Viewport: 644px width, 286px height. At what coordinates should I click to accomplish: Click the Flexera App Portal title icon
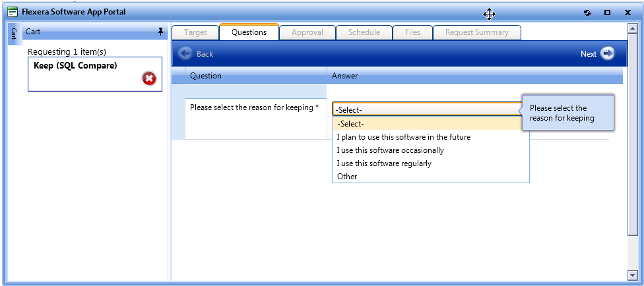(x=13, y=13)
